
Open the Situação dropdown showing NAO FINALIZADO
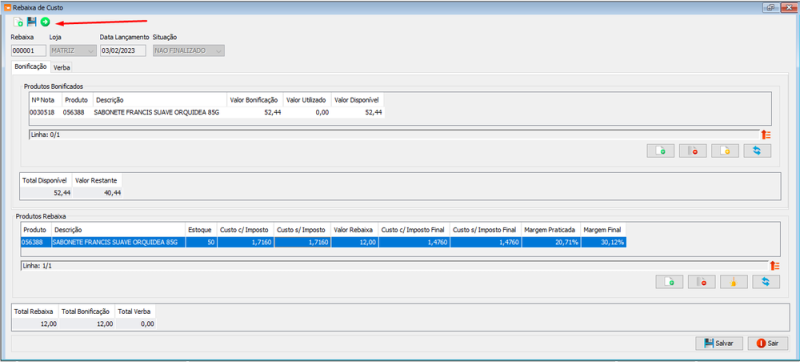(189, 50)
